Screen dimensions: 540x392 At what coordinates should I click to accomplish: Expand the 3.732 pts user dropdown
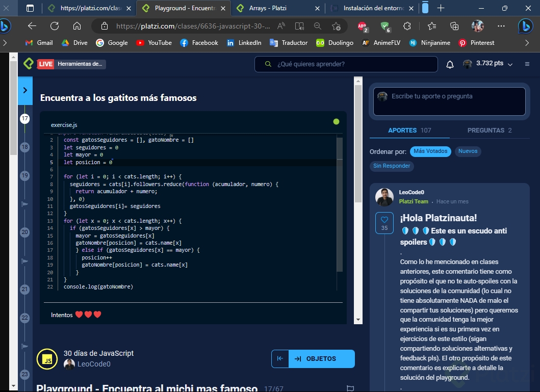point(488,64)
